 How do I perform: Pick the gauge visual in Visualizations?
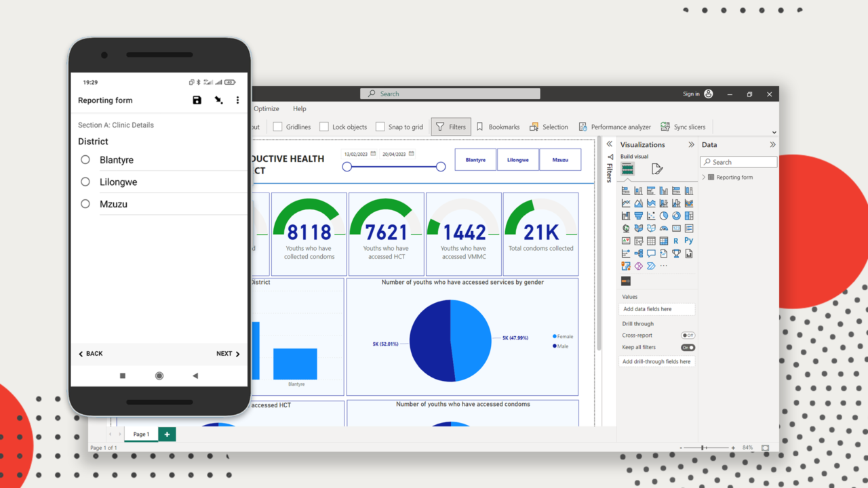pyautogui.click(x=664, y=228)
